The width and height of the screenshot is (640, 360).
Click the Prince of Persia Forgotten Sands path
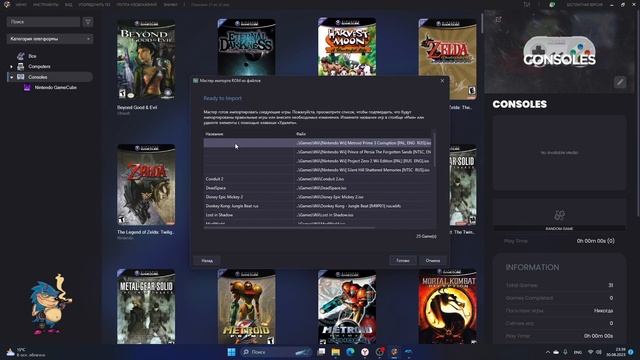pos(364,152)
